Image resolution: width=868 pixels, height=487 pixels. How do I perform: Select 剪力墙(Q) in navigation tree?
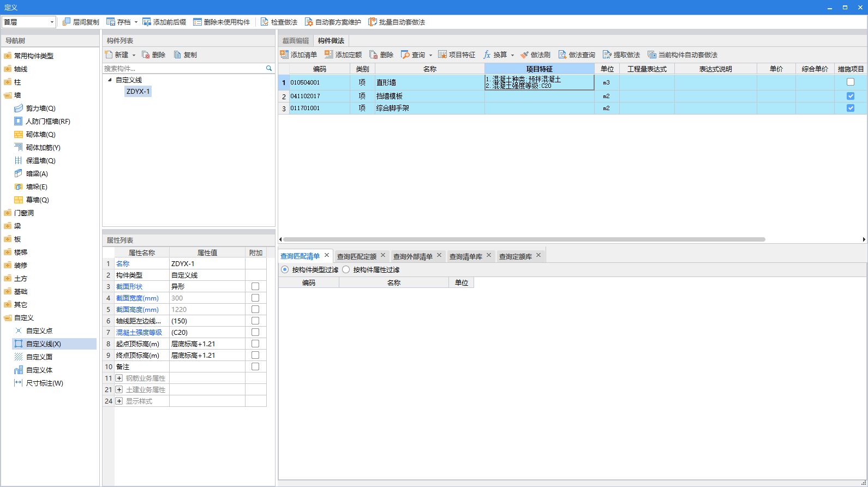41,108
